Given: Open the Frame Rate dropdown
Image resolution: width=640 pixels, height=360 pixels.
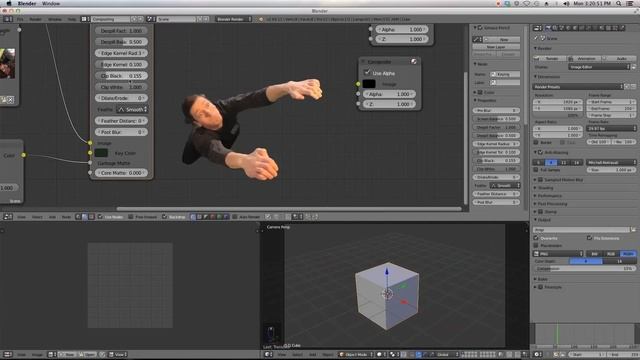Looking at the screenshot, I should point(611,128).
